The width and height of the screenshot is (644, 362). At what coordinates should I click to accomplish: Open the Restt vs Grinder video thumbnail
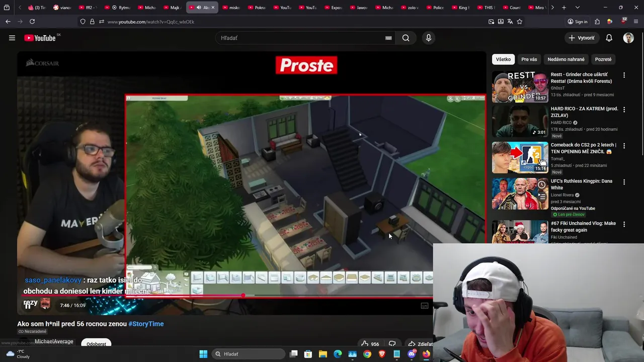pos(520,87)
